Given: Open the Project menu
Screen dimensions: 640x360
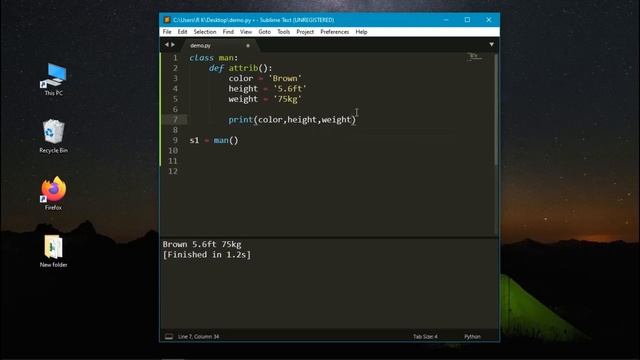Looking at the screenshot, I should (305, 32).
